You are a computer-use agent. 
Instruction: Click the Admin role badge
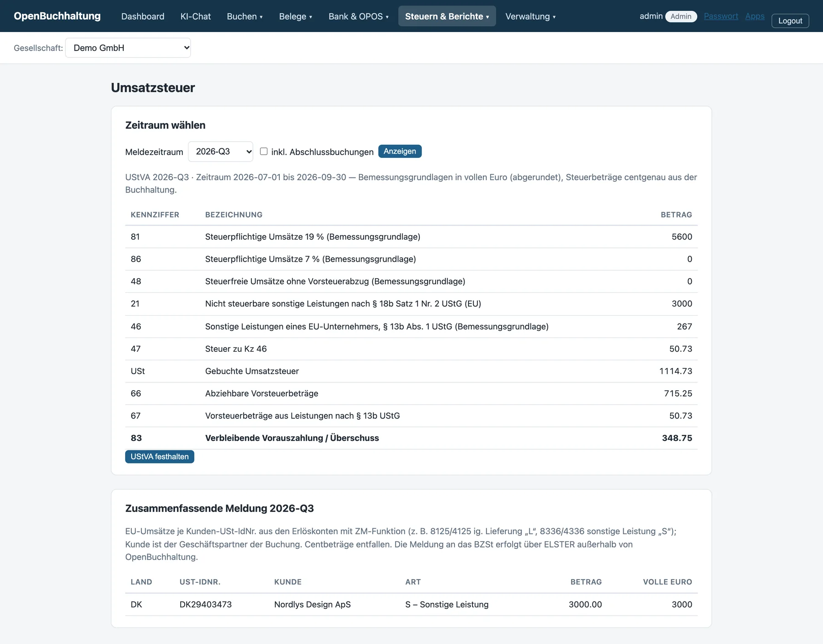(x=681, y=16)
